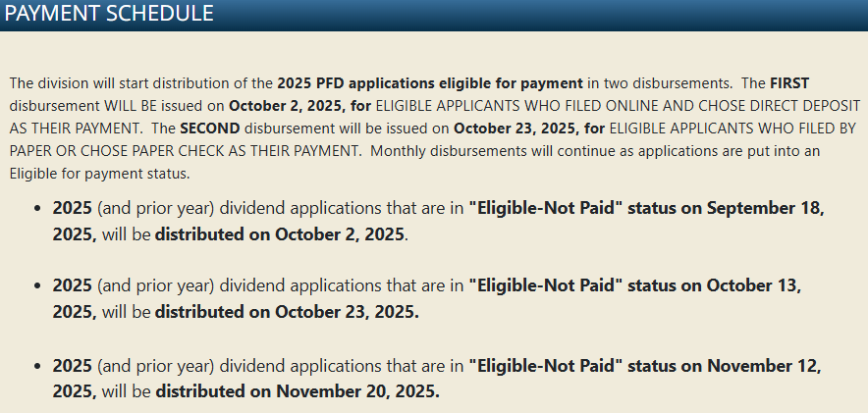The image size is (868, 413).
Task: Click the bold "2025 PFD applications eligible for payment" text
Action: coord(430,83)
